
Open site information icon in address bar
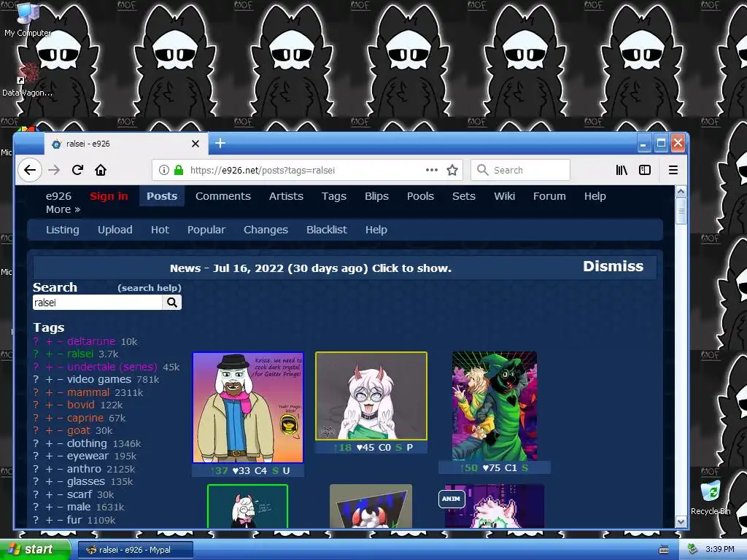pos(164,170)
